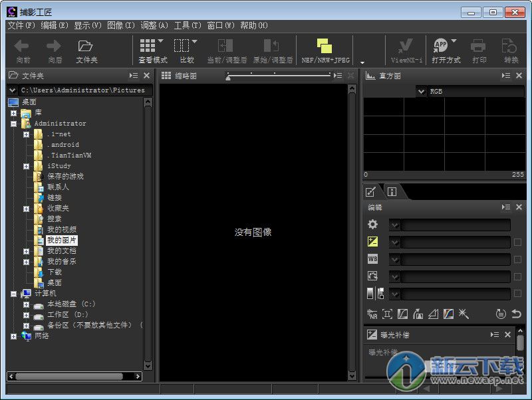Toggle the Active D-Lighting row checkbox

click(517, 294)
